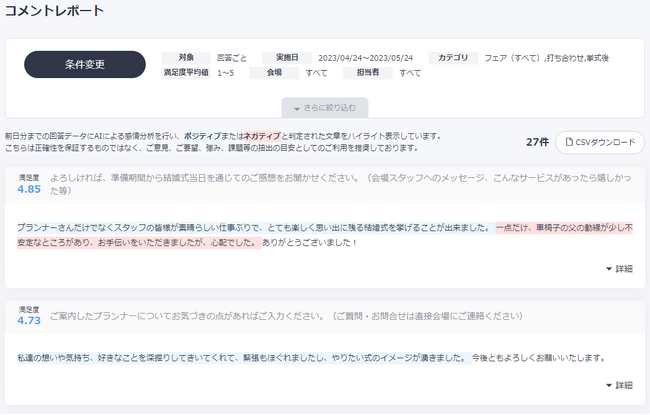The height and width of the screenshot is (415, 650).
Task: Click the 4.85 satisfaction score
Action: tap(28, 188)
